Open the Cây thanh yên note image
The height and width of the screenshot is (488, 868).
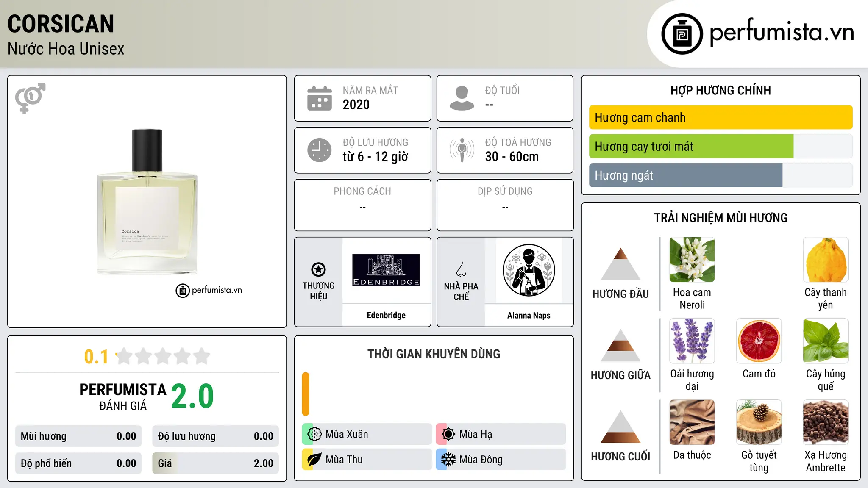[826, 260]
